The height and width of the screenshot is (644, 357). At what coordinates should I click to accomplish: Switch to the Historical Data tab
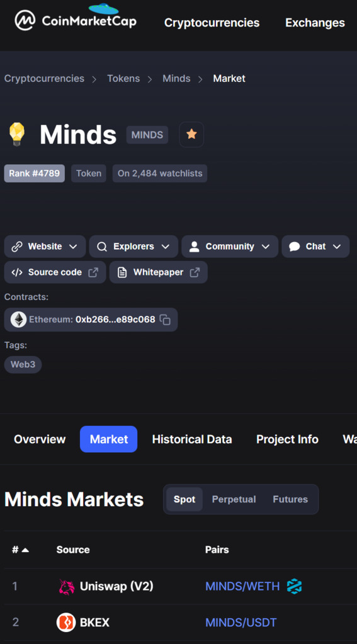click(192, 440)
